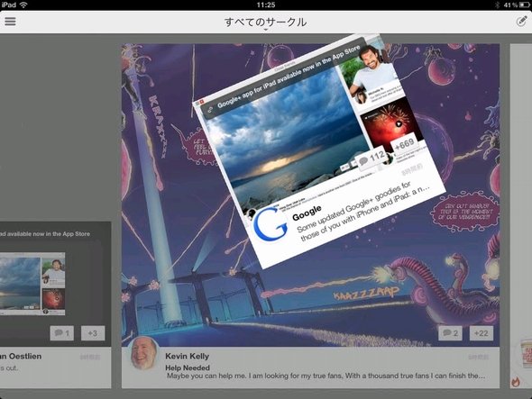Tap the +22 plus-one button

[x=482, y=333]
